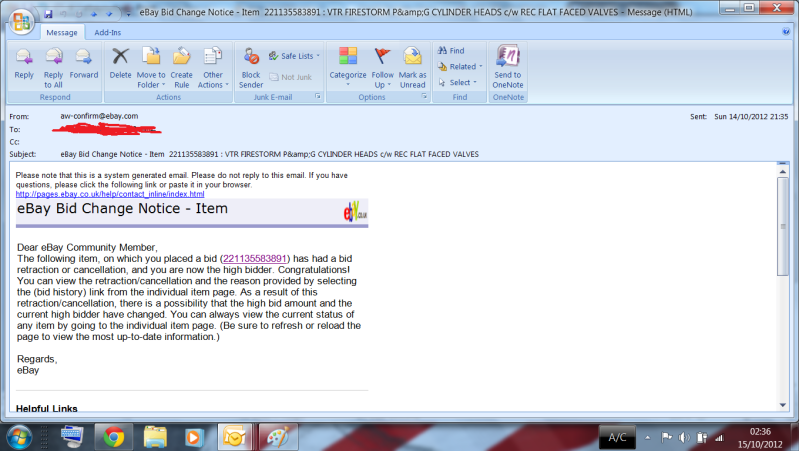Open Windows Start button

pyautogui.click(x=19, y=437)
